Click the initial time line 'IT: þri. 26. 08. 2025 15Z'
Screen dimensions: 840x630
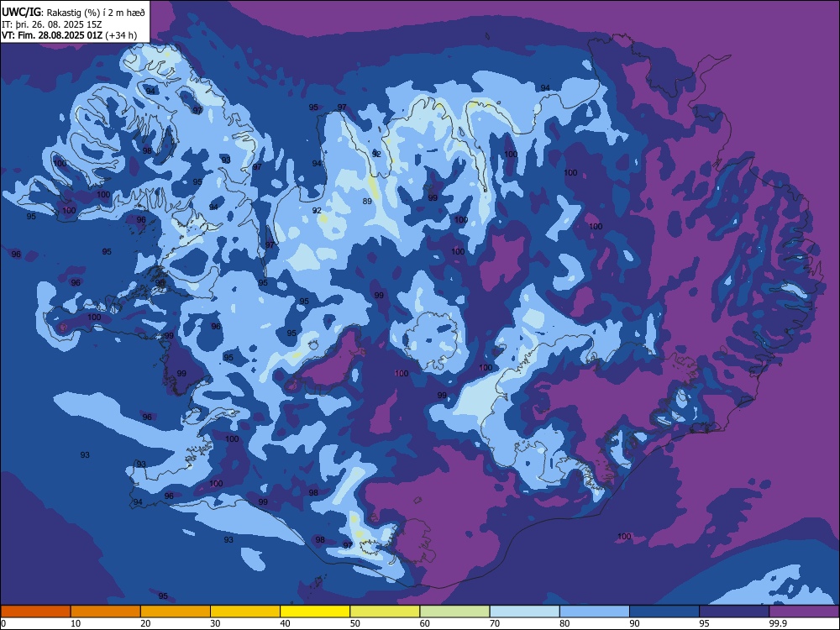50,24
